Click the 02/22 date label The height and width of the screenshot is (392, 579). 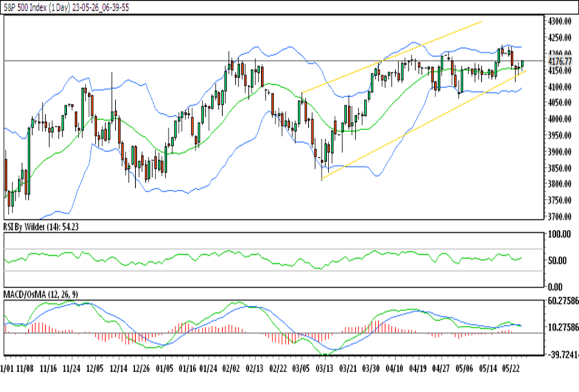pyautogui.click(x=278, y=368)
